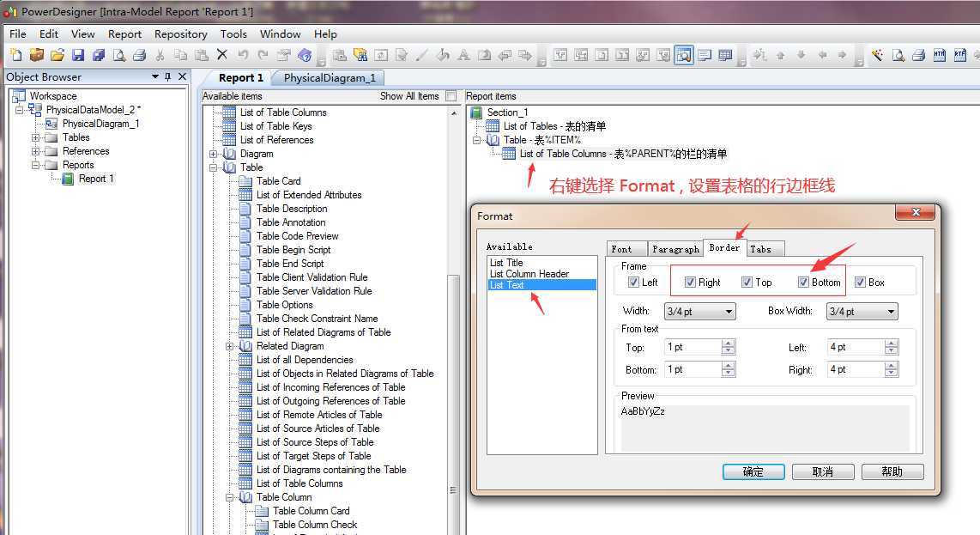Image resolution: width=980 pixels, height=535 pixels.
Task: Click the 确定 confirm button
Action: (x=753, y=471)
